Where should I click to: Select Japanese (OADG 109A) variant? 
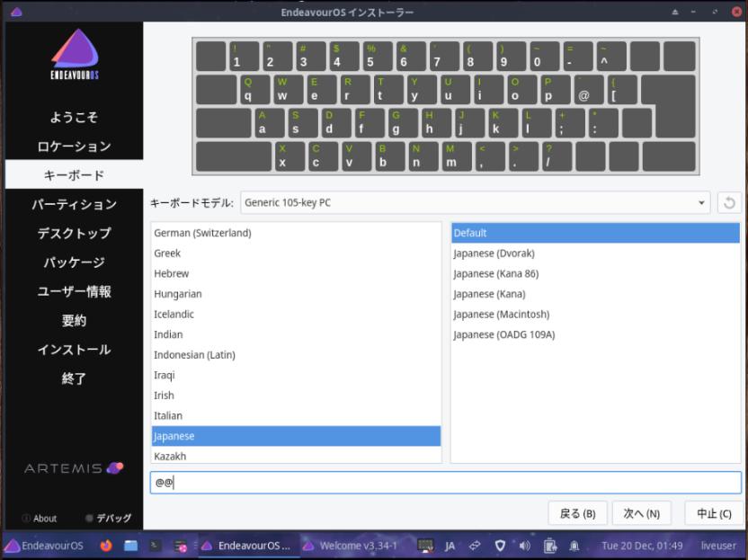coord(595,334)
